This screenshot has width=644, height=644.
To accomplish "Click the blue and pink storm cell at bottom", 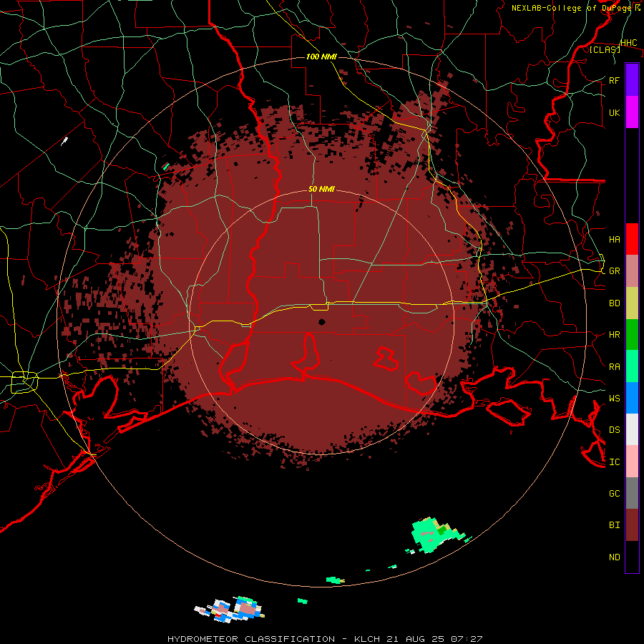I will (x=230, y=609).
